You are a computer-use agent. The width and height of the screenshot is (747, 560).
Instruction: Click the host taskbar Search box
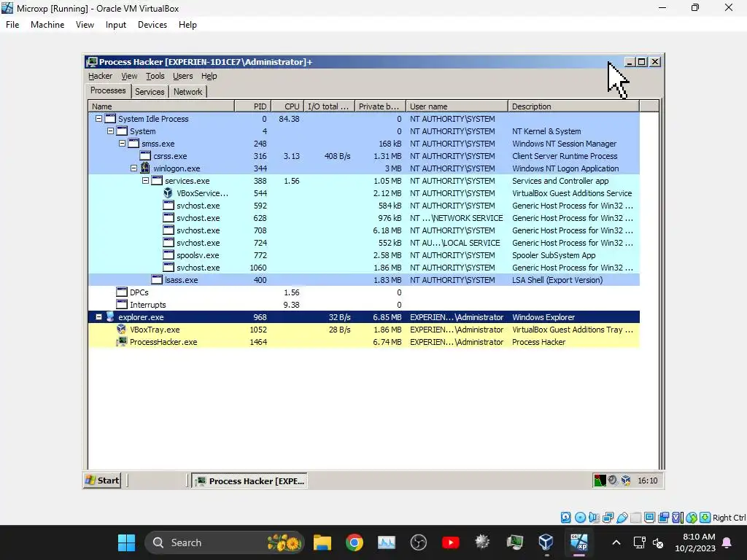(225, 542)
